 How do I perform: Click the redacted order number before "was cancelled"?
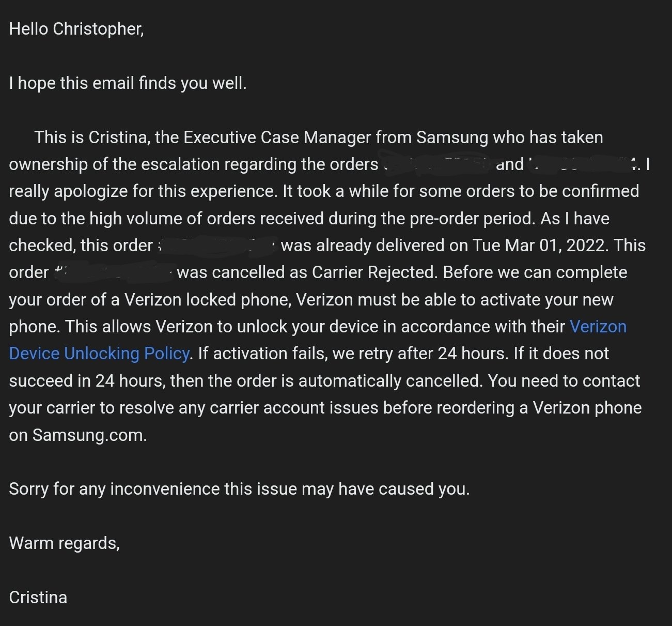click(113, 272)
